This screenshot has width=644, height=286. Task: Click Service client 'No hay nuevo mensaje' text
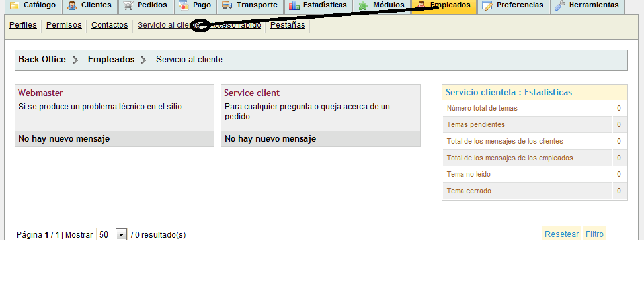[x=270, y=138]
